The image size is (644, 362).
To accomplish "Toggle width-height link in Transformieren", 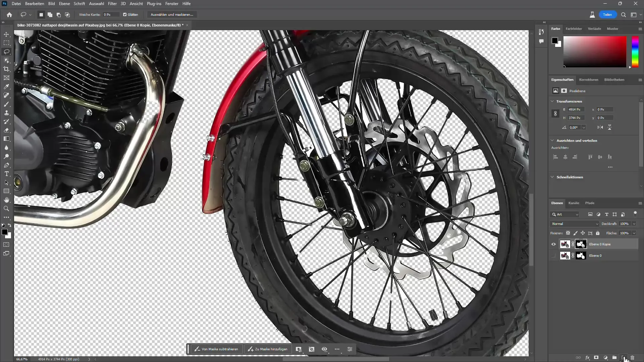I will [555, 114].
